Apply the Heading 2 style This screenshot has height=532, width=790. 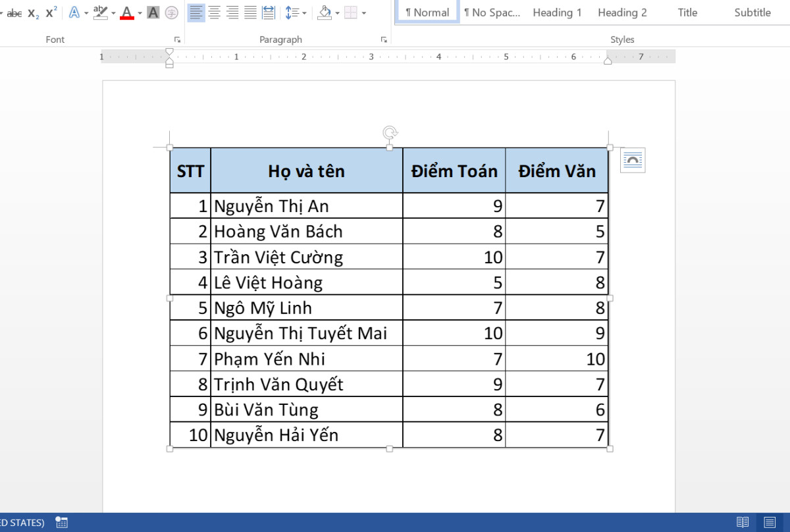(x=622, y=13)
